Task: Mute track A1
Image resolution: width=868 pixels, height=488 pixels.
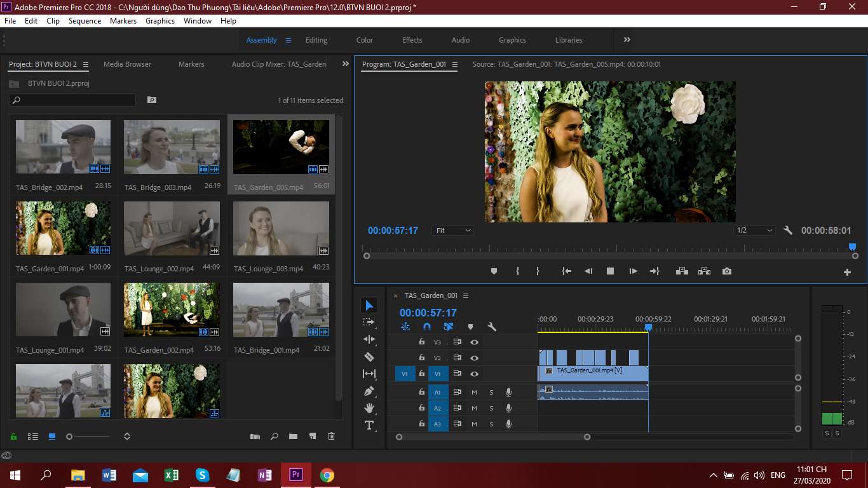Action: click(x=474, y=392)
